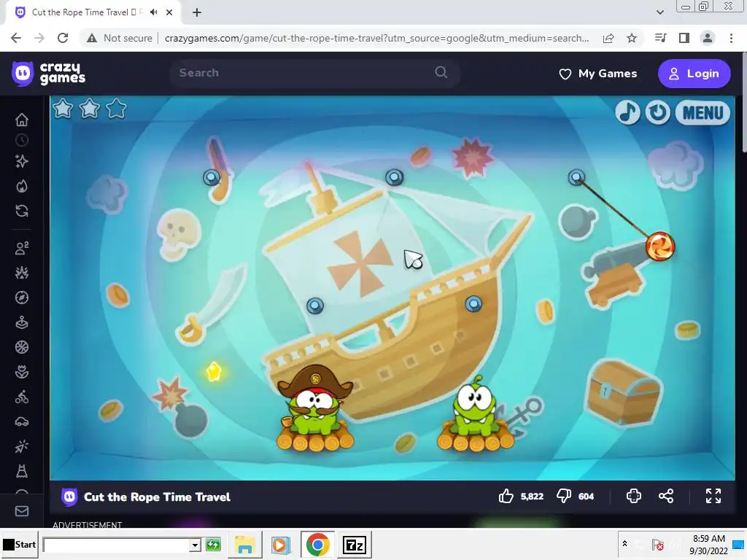747x560 pixels.
Task: Expand the taskbar address dropdown arrow
Action: 194,545
